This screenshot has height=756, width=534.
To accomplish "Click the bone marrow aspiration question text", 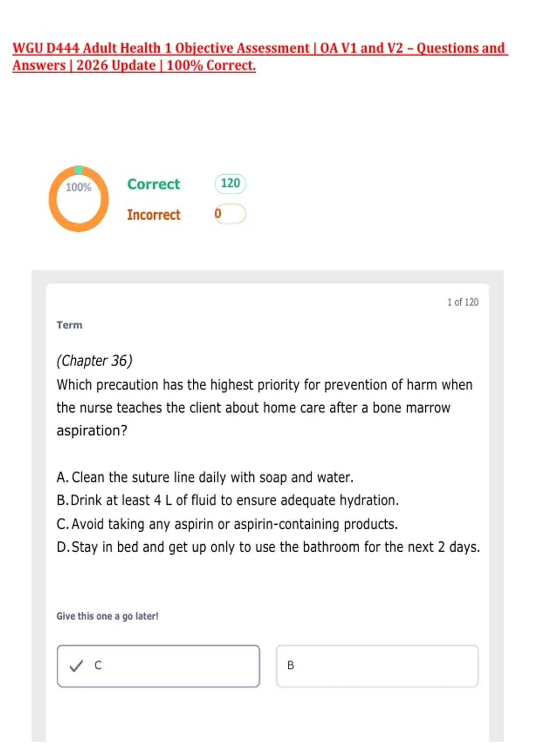I will pos(264,408).
